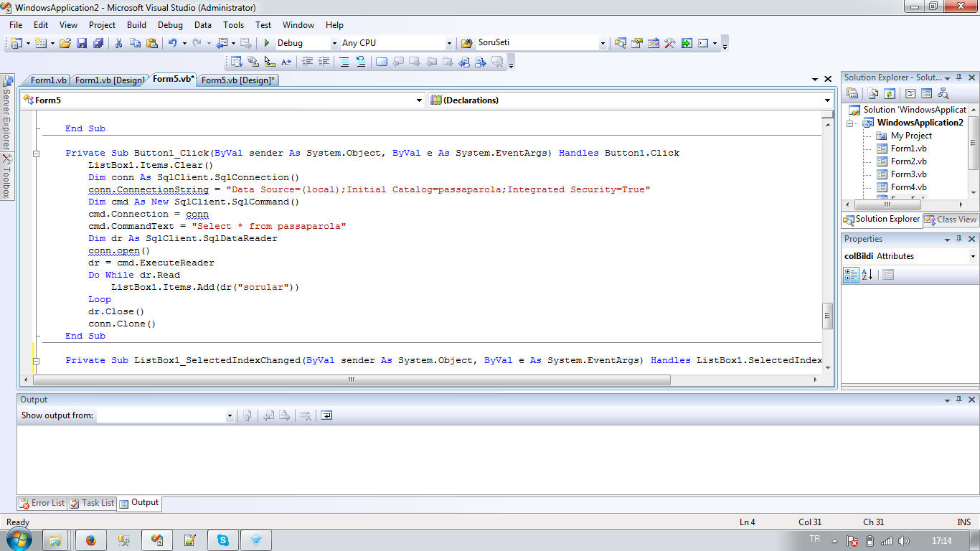Click the code editor vertical scrollbar thumb
This screenshot has width=980, height=551.
(x=828, y=315)
